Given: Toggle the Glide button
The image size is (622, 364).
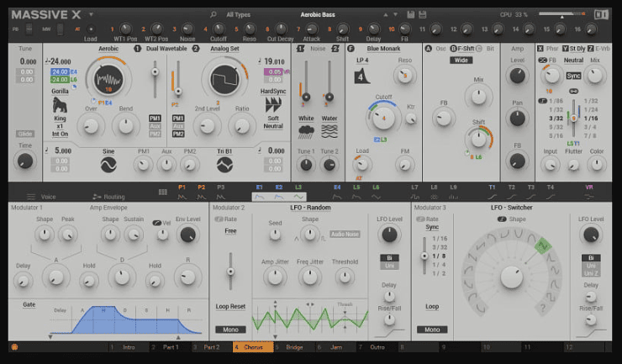Looking at the screenshot, I should (25, 134).
